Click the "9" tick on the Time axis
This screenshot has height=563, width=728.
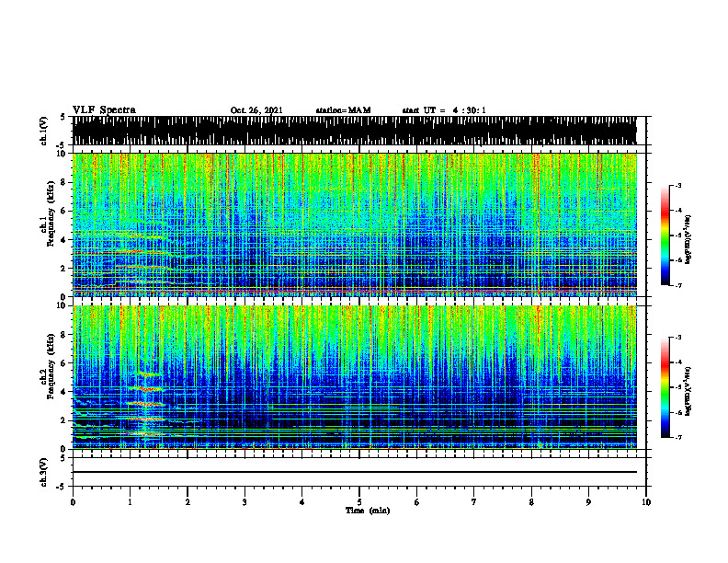[x=588, y=502]
